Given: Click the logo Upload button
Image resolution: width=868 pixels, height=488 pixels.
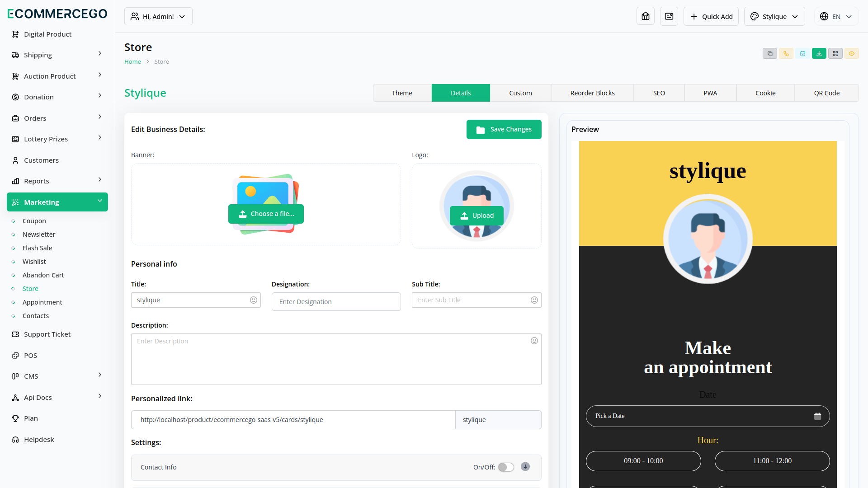Looking at the screenshot, I should click(476, 216).
